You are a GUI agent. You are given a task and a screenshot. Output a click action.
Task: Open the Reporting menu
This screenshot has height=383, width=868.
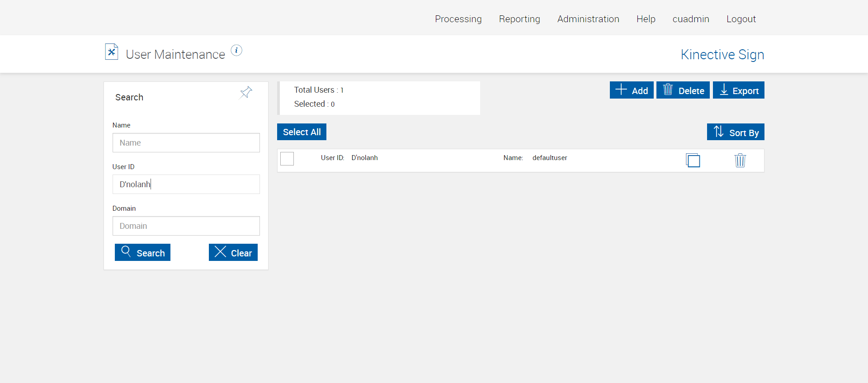tap(519, 19)
